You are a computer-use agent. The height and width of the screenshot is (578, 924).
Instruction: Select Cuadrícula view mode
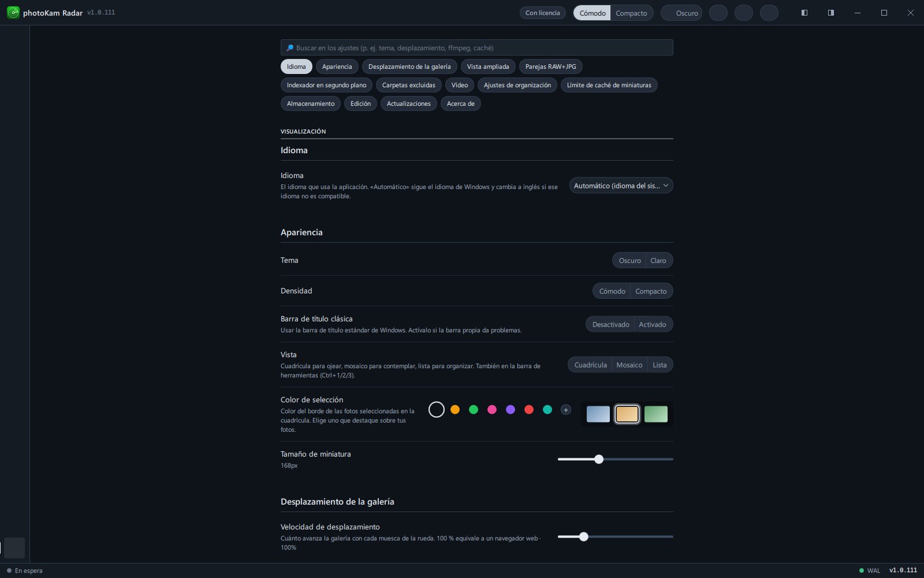point(590,365)
